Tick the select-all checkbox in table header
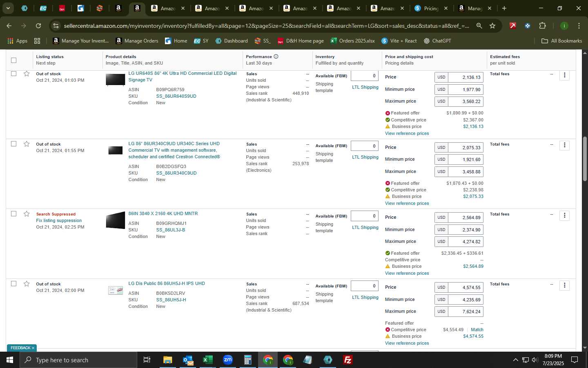 (13, 60)
